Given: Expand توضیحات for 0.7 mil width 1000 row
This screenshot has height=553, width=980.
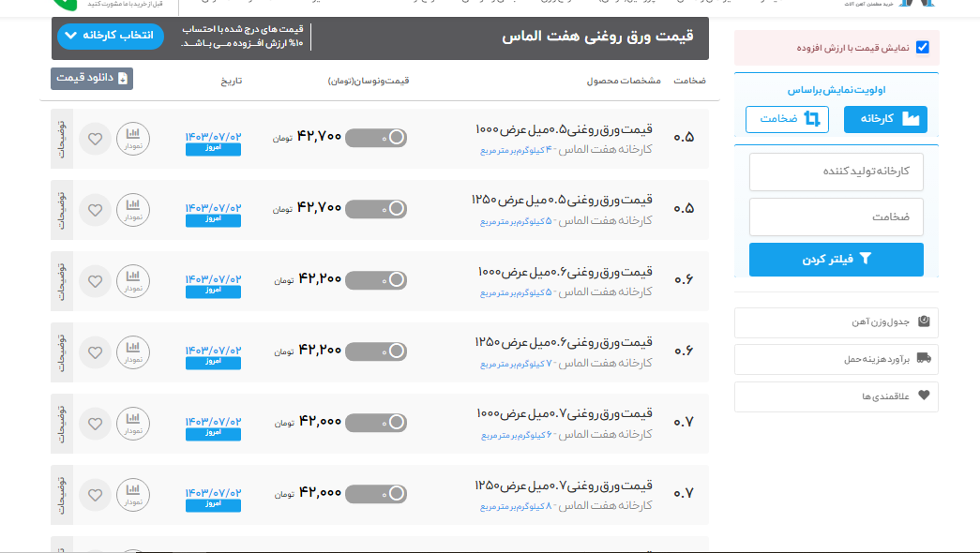Looking at the screenshot, I should (62, 424).
